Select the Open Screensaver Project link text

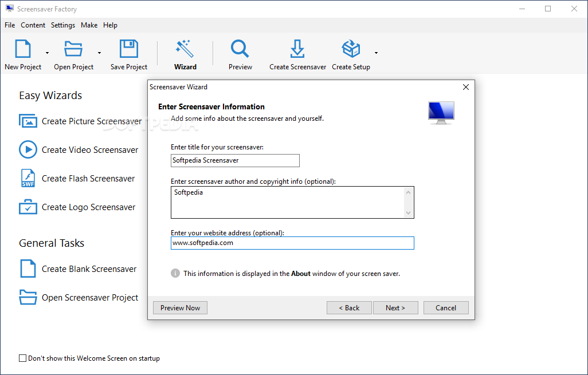90,298
